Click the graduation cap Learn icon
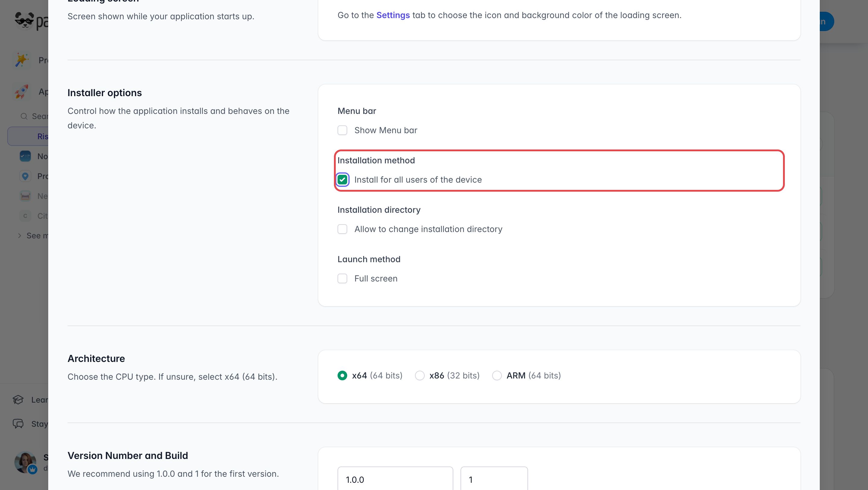Screen dimensions: 868x490 point(18,400)
